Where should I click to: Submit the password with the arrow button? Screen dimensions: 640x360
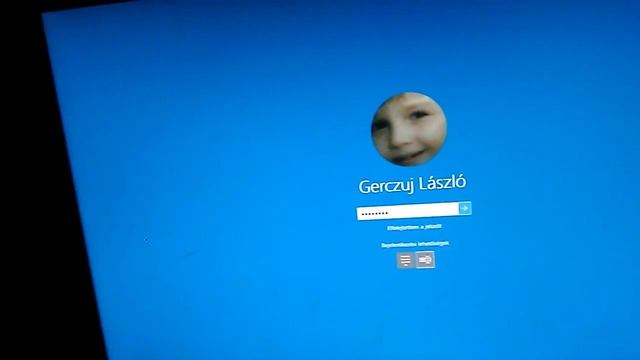pyautogui.click(x=465, y=208)
